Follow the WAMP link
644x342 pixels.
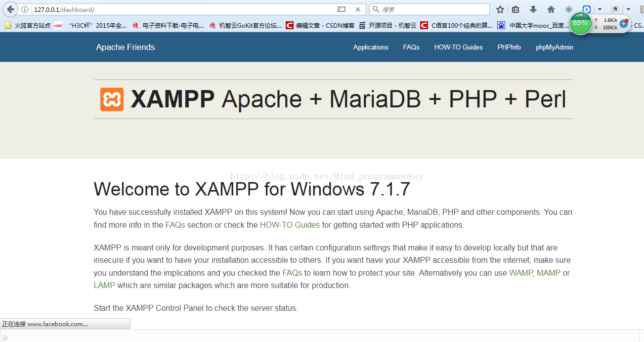[521, 273]
